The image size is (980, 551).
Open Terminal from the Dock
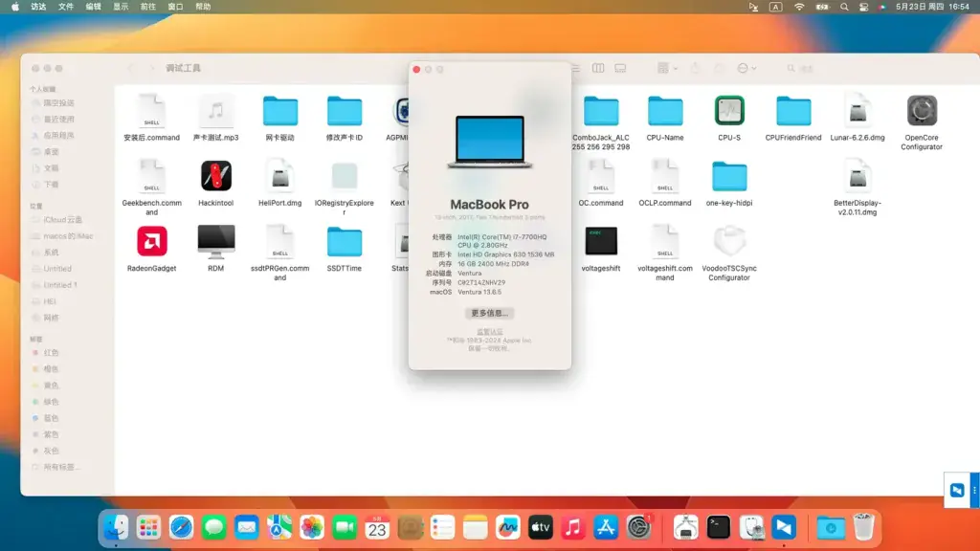(x=718, y=528)
